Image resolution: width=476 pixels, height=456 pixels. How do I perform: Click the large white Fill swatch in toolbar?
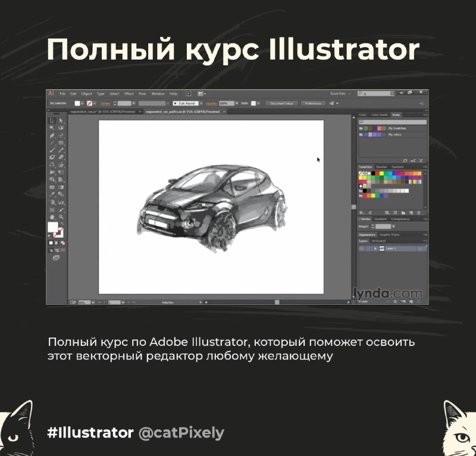point(53,227)
